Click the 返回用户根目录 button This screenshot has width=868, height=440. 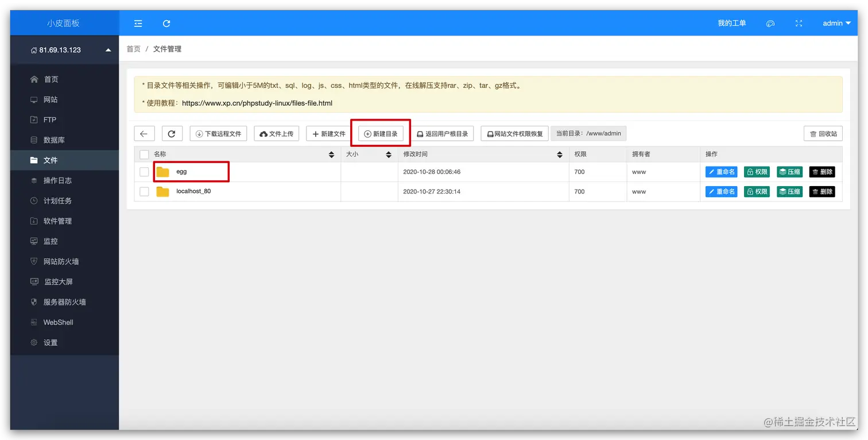[442, 134]
